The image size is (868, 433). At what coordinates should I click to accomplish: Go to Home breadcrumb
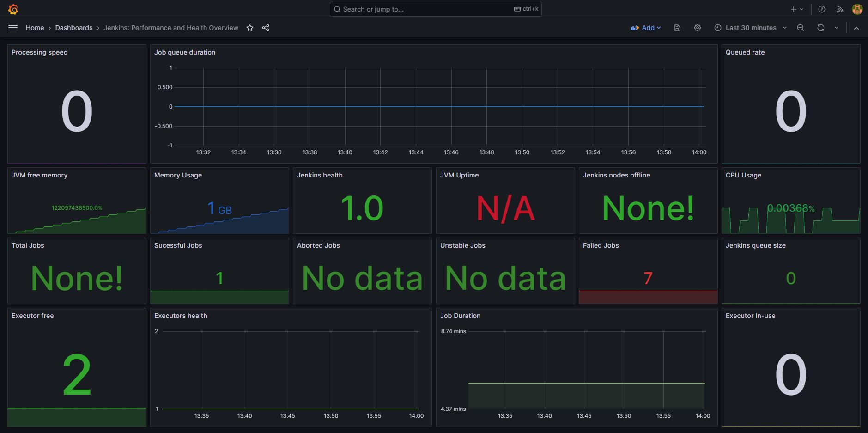(x=35, y=28)
